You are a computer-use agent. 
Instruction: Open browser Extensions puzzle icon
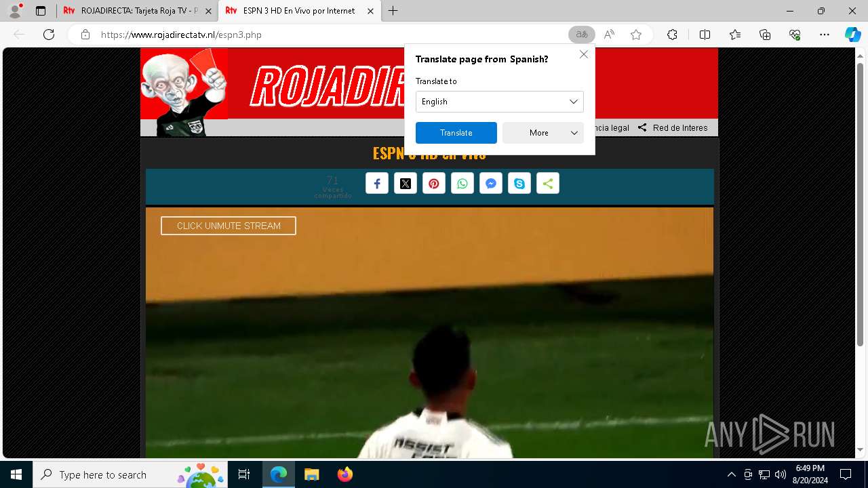pos(672,35)
